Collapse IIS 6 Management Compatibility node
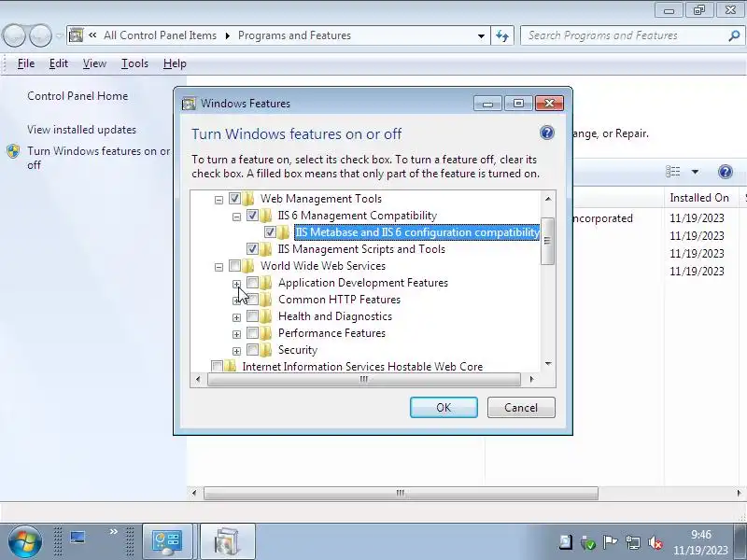This screenshot has height=560, width=747. tap(236, 217)
